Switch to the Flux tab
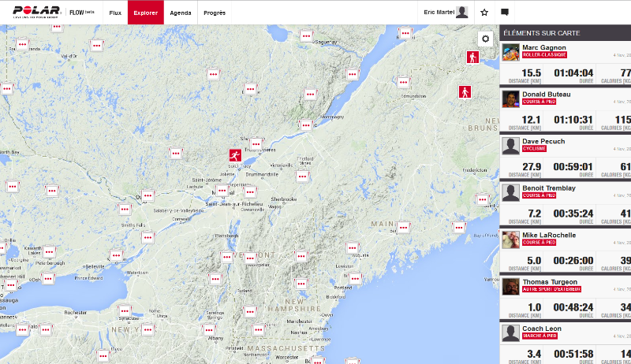 [x=115, y=13]
